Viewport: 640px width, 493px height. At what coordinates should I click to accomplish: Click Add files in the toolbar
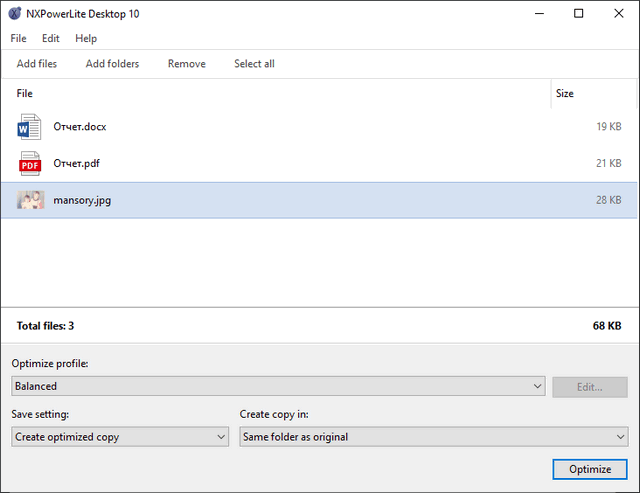pyautogui.click(x=37, y=64)
